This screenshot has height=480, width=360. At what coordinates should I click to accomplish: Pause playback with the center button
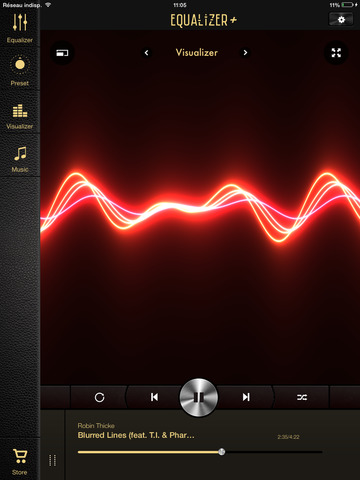199,397
